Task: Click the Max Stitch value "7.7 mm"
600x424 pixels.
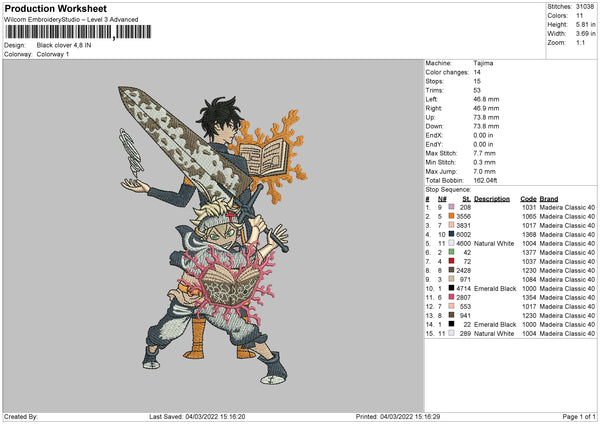Action: click(484, 153)
